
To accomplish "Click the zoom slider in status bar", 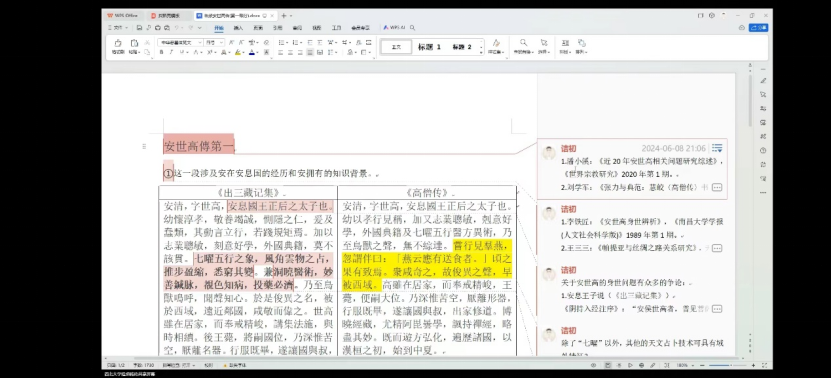I will click(x=728, y=365).
